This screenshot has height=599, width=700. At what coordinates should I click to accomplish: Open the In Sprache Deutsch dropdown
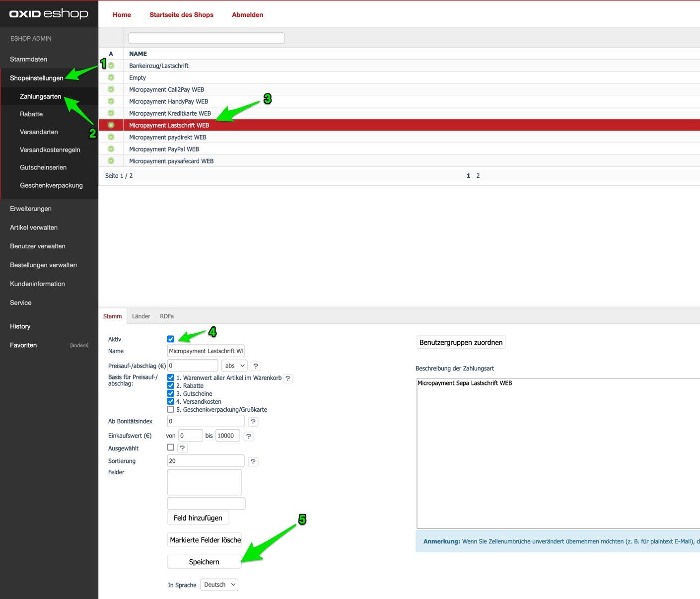[219, 585]
